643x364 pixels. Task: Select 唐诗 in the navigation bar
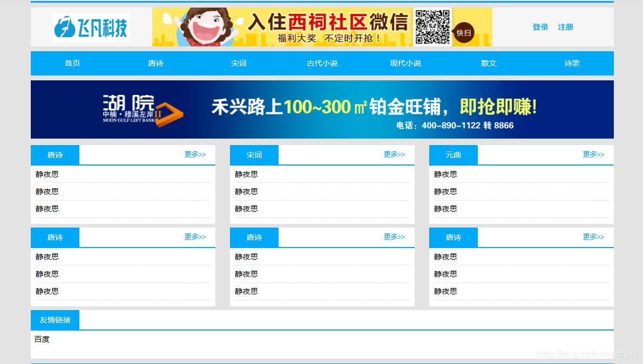click(155, 63)
